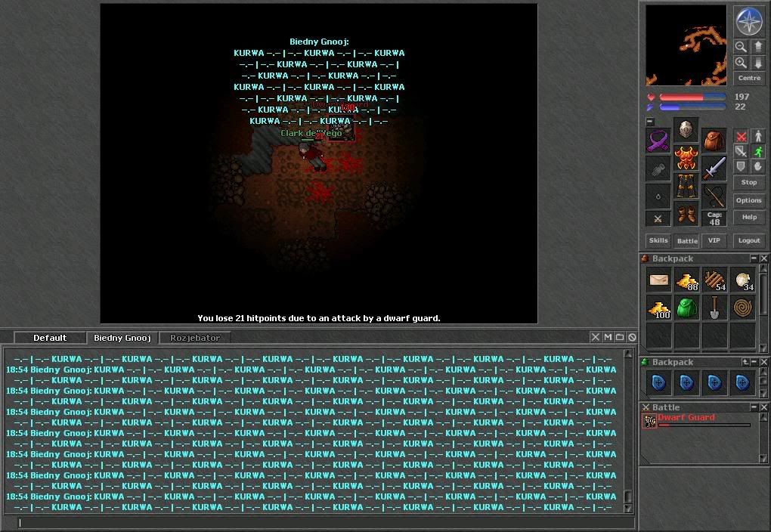Click the blue mana bar
Screen dimensions: 771x532
click(x=693, y=107)
